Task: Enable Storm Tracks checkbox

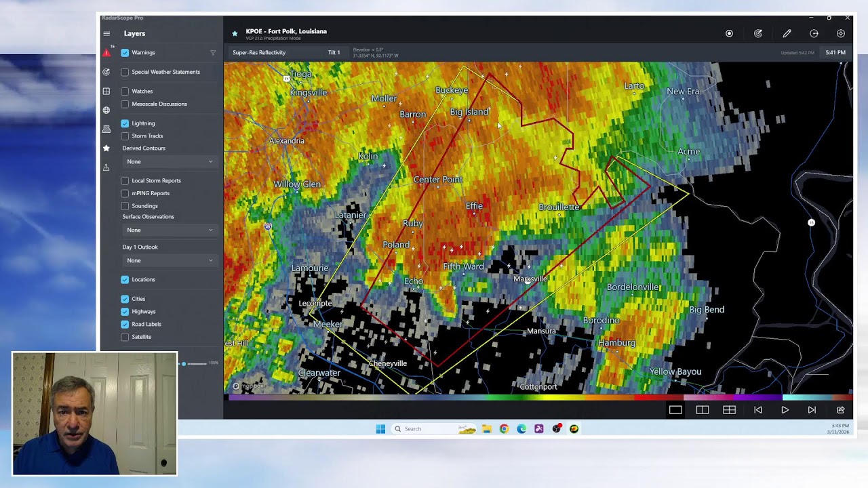Action: [125, 136]
